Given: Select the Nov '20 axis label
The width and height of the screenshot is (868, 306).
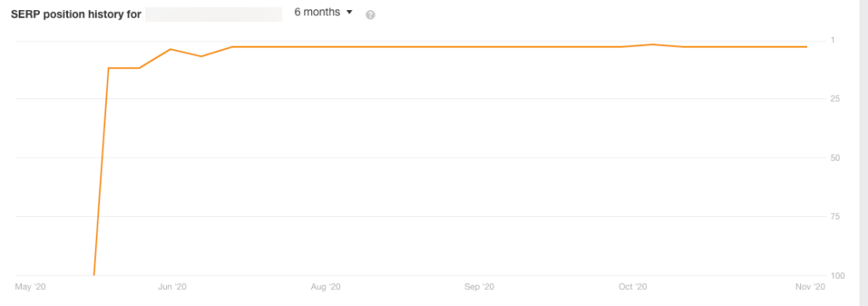Looking at the screenshot, I should pos(810,287).
